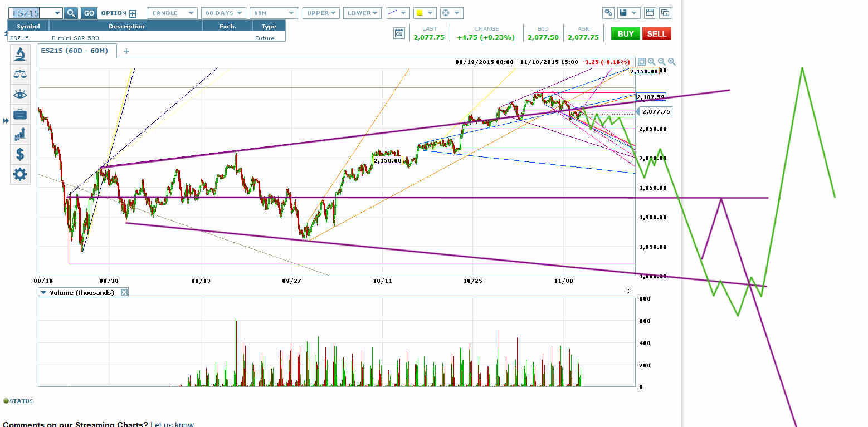
Task: Click the magnifier symbol search icon
Action: (x=71, y=13)
